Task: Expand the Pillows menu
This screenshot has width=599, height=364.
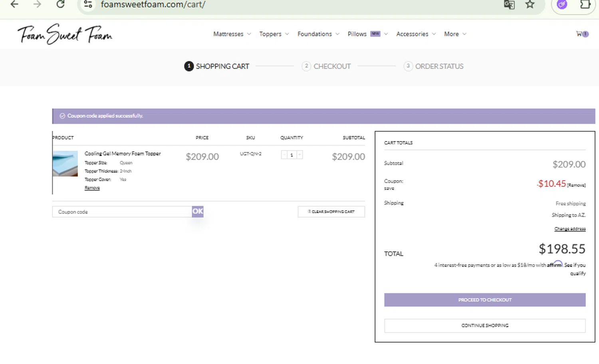Action: [367, 34]
